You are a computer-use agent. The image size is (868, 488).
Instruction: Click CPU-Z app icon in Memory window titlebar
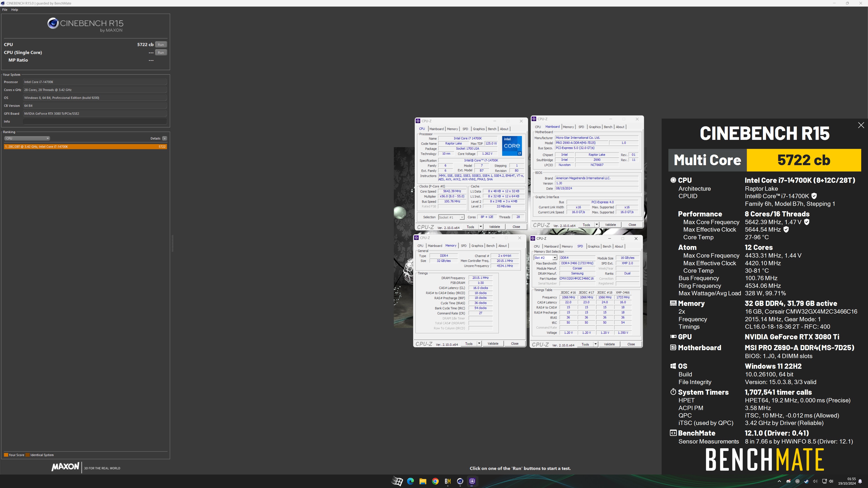pos(416,238)
